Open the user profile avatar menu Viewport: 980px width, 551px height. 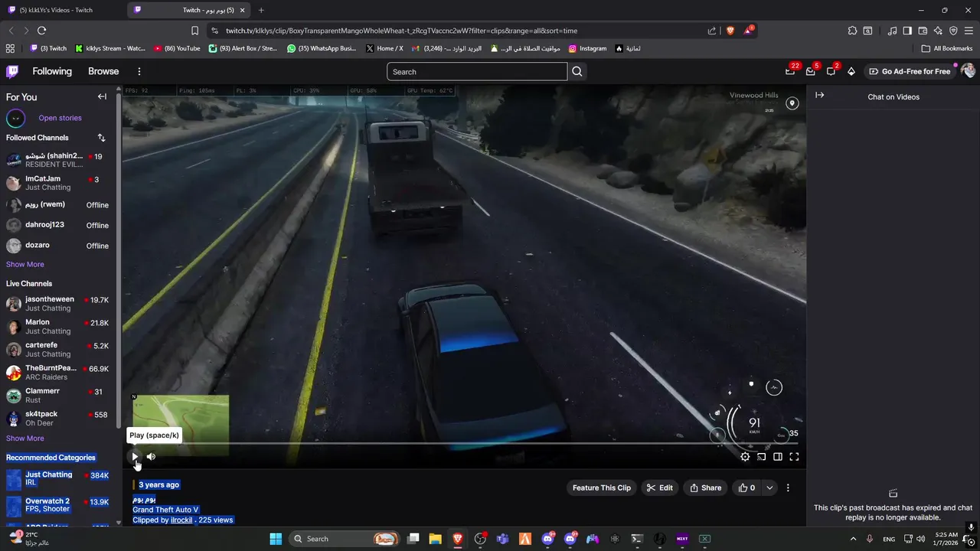coord(968,71)
